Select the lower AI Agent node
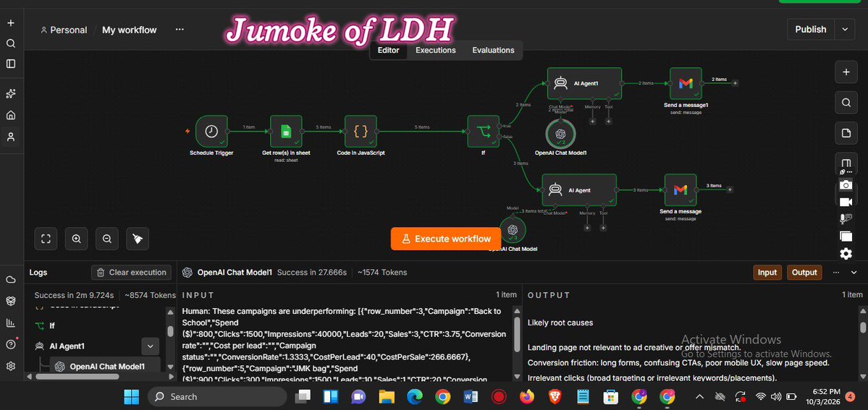 (579, 189)
